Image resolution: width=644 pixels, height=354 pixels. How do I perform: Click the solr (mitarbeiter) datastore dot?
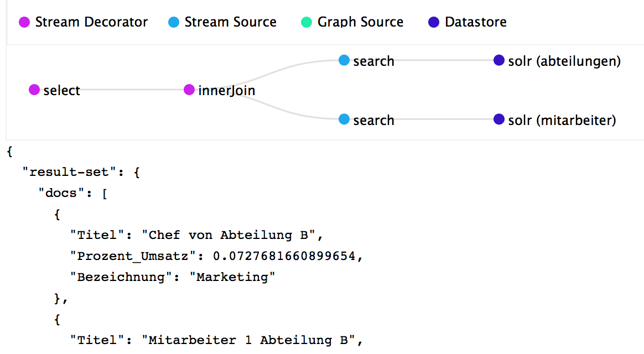499,119
